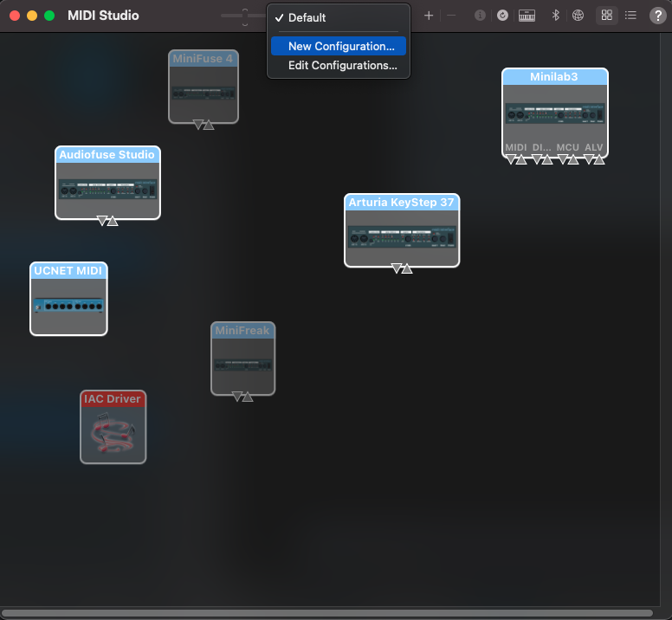Click Arturia KeyStep 37 input connector
The image size is (672, 620).
tap(397, 268)
